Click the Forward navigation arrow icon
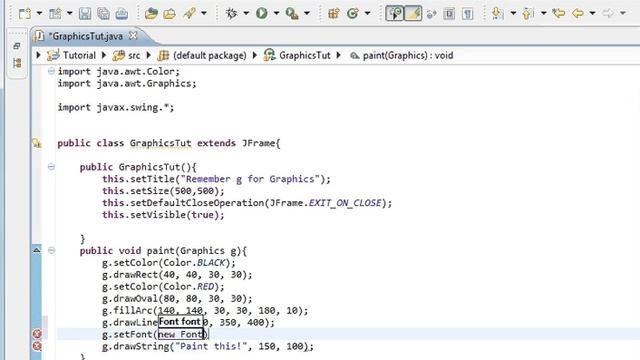640x360 pixels. [x=608, y=13]
